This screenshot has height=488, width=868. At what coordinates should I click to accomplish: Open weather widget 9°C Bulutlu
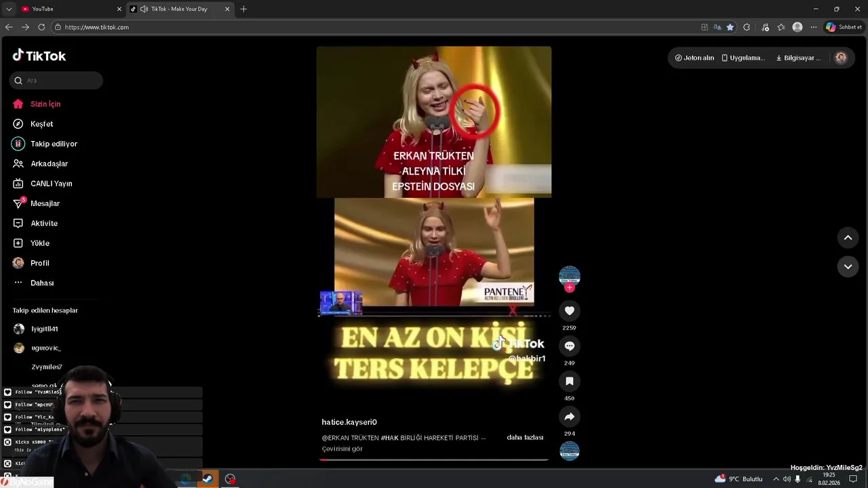click(x=738, y=479)
